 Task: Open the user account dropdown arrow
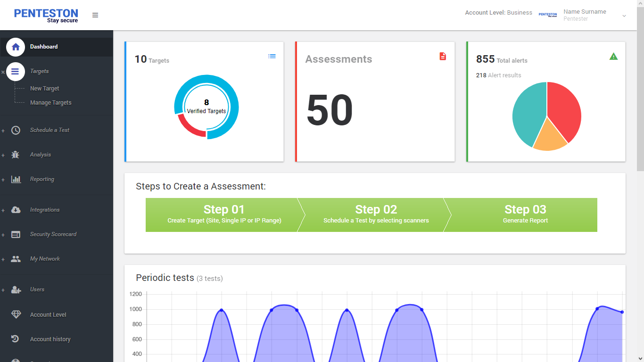pos(624,16)
